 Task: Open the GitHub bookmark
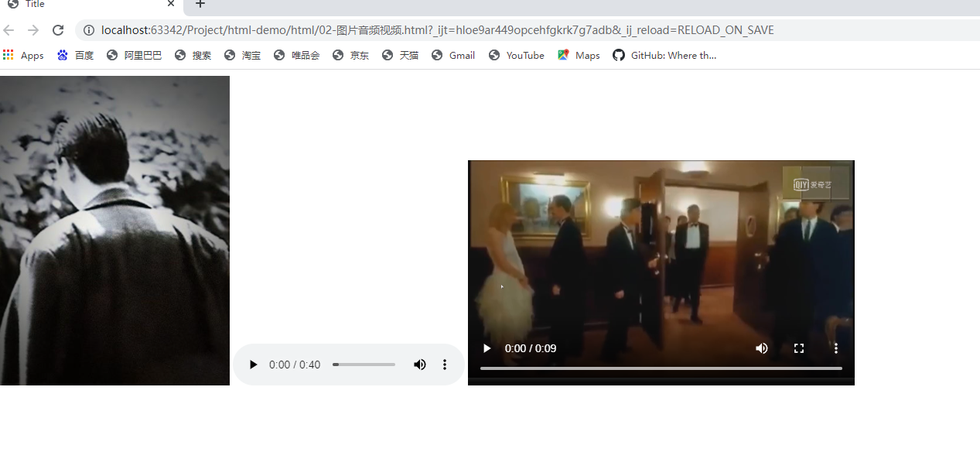point(664,55)
